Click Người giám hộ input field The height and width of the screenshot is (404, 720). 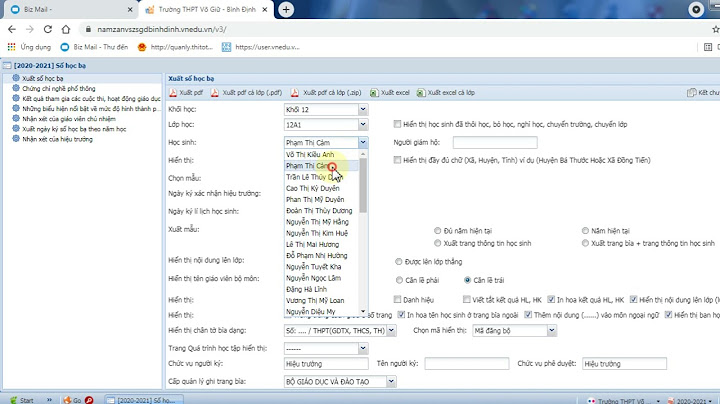tap(495, 142)
